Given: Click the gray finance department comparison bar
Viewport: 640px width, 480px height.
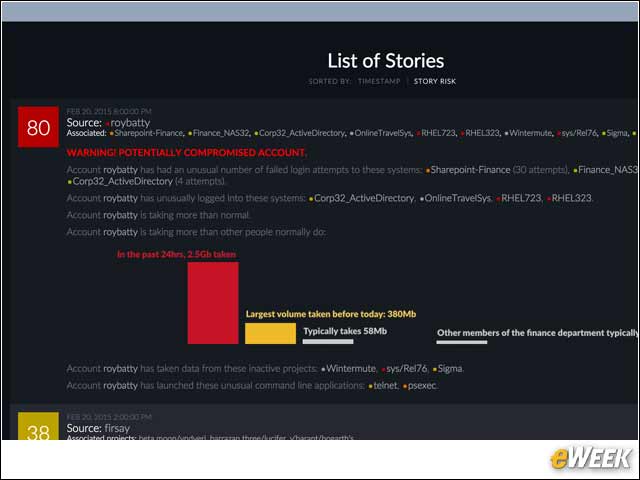Looking at the screenshot, I should point(462,342).
